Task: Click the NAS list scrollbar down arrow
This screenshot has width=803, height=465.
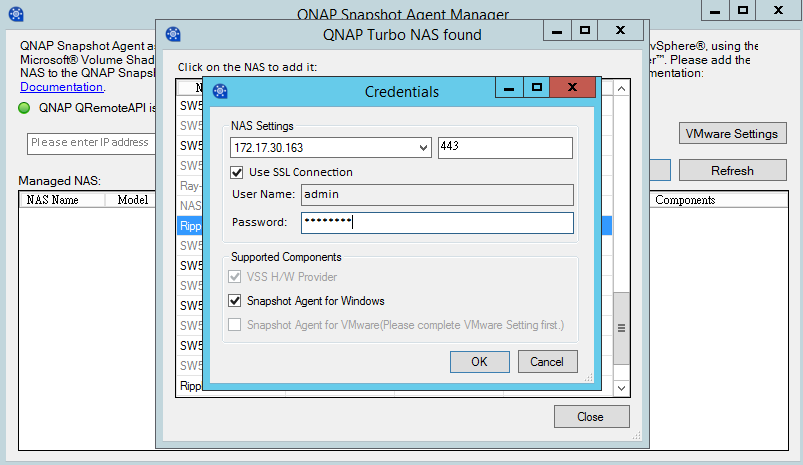Action: click(x=620, y=387)
